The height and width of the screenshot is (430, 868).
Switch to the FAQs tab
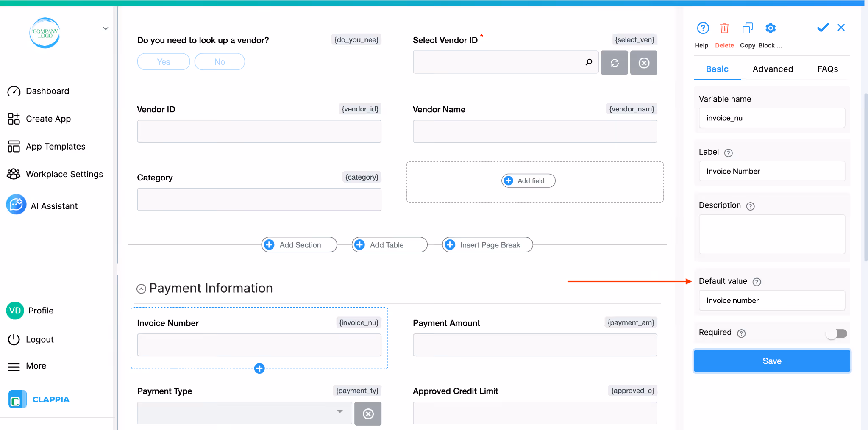[828, 69]
